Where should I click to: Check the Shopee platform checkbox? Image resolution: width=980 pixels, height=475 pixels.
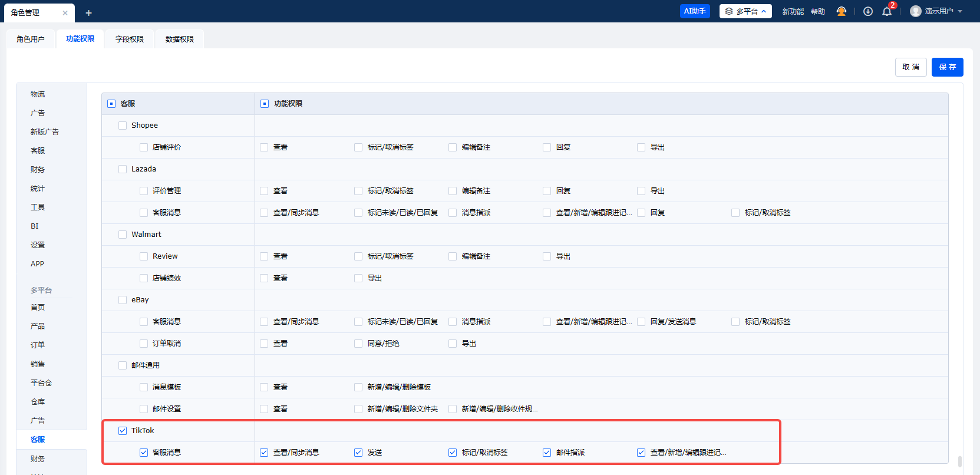click(x=123, y=126)
